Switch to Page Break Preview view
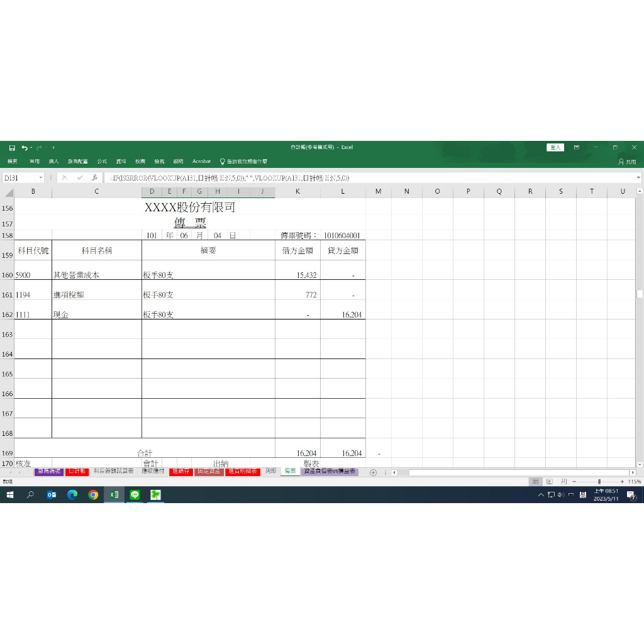The height and width of the screenshot is (644, 644). [563, 481]
